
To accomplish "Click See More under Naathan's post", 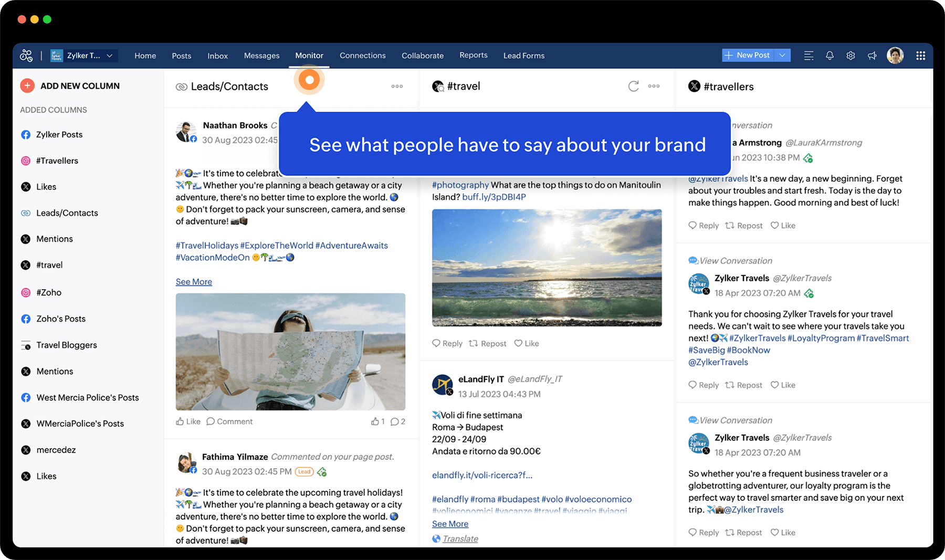I will click(194, 282).
